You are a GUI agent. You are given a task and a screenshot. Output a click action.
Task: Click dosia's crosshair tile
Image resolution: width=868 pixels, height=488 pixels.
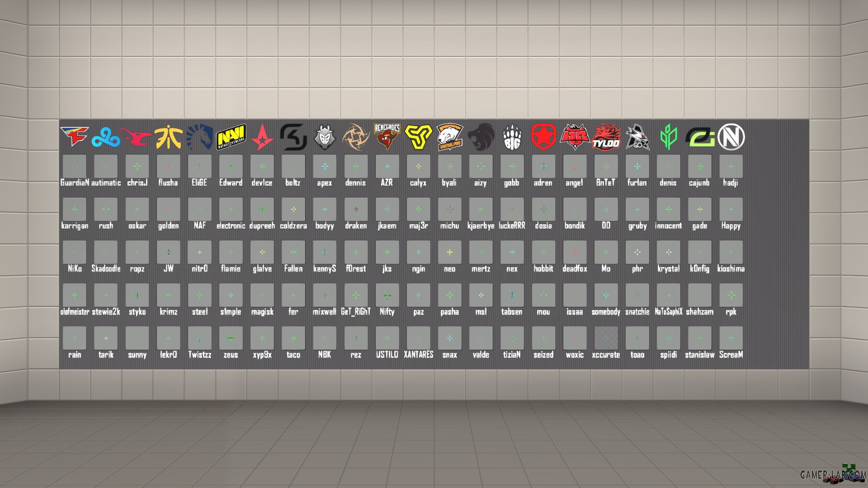point(543,209)
